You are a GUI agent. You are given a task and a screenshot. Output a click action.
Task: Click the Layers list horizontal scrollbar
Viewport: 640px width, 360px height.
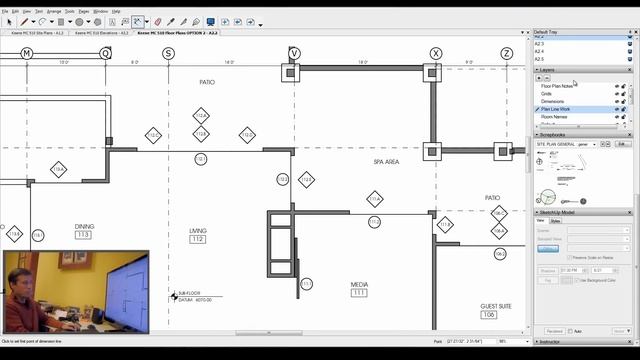[580, 127]
